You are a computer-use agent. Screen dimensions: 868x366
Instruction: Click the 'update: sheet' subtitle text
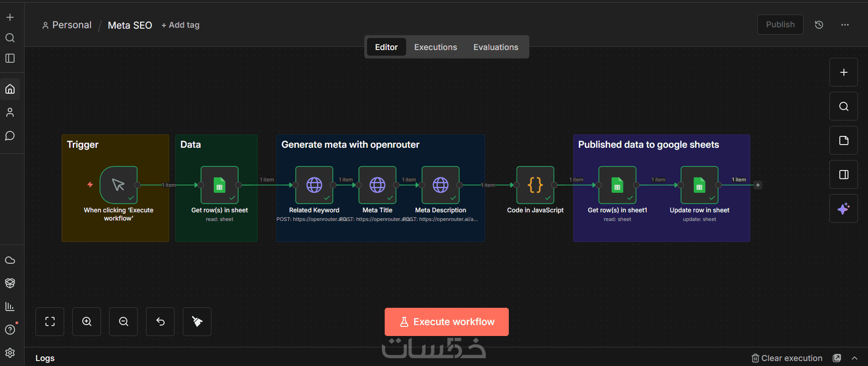[x=699, y=219]
